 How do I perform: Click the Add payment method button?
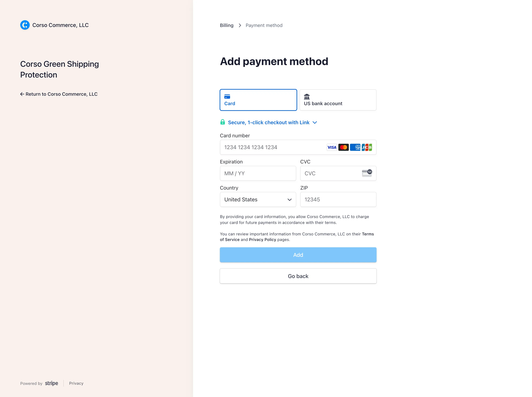point(298,255)
